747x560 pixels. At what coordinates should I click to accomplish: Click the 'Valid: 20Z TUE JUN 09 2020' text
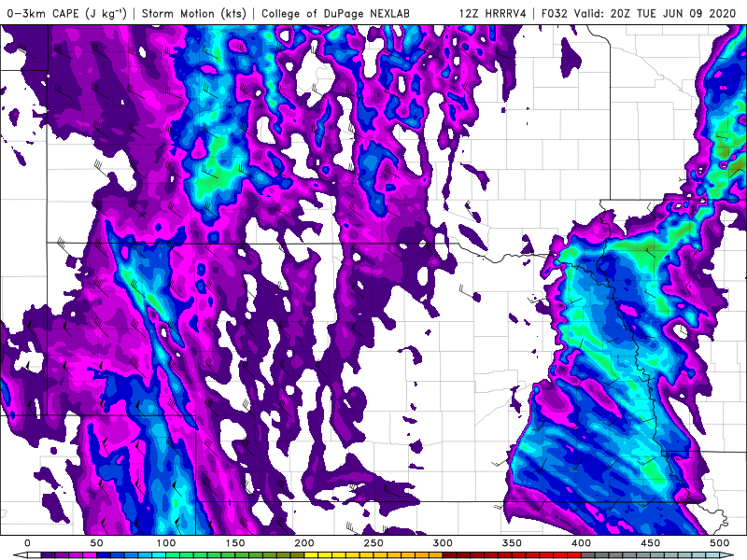tap(655, 13)
